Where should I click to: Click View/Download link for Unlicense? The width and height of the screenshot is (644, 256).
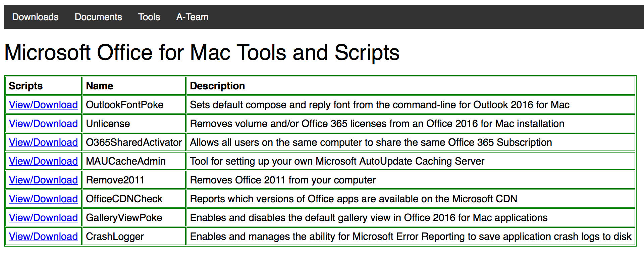pos(43,124)
